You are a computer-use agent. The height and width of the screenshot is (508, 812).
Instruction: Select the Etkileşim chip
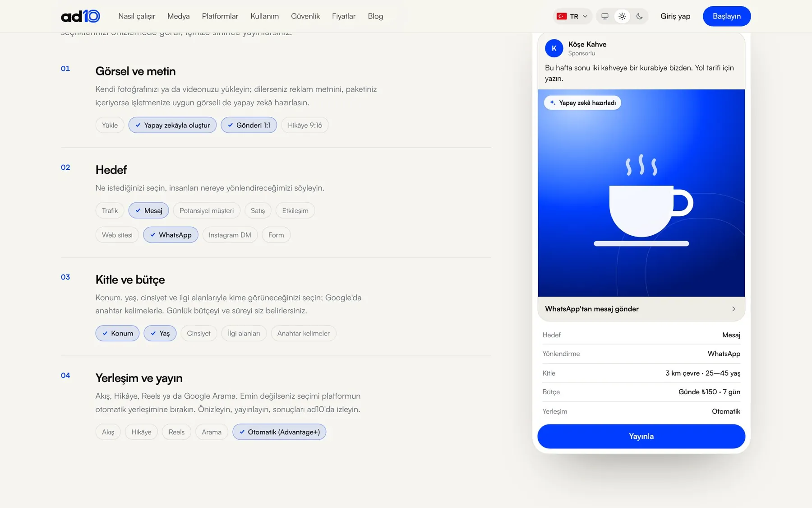pyautogui.click(x=295, y=210)
